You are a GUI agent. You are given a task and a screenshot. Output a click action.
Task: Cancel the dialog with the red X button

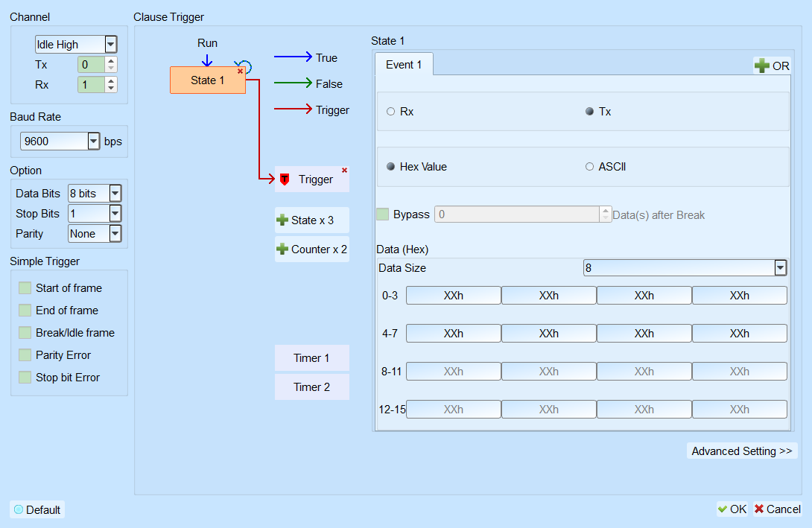point(778,509)
